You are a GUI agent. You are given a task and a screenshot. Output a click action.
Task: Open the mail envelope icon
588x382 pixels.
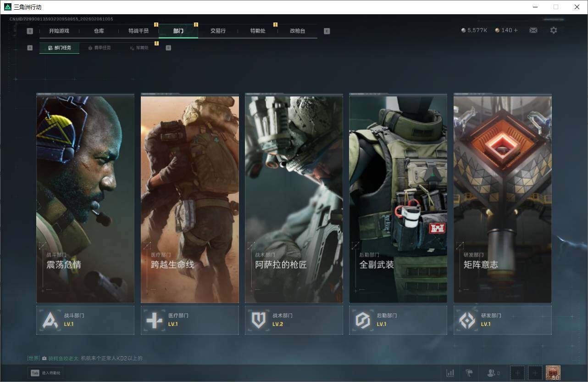click(x=533, y=30)
